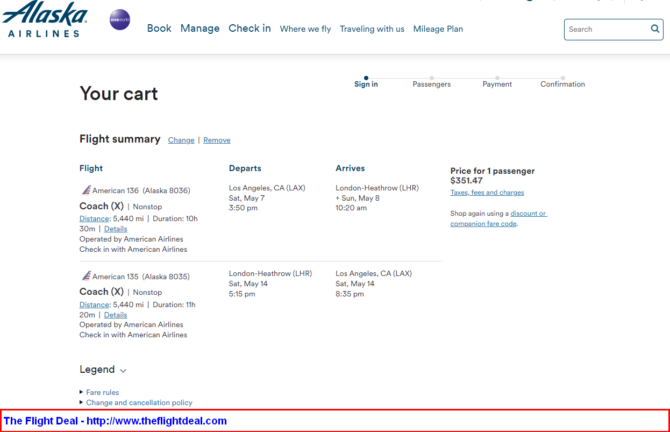Open Details link for American 135
The height and width of the screenshot is (432, 670).
point(115,315)
